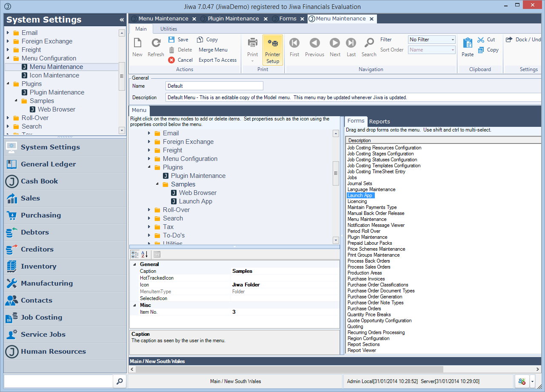The image size is (545, 392).
Task: Collapse the General category in property grid
Action: [135, 264]
